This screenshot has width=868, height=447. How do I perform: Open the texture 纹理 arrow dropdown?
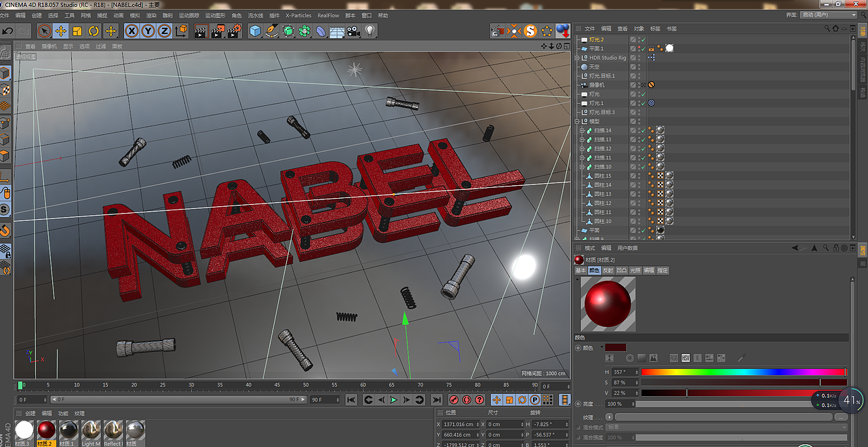point(610,417)
